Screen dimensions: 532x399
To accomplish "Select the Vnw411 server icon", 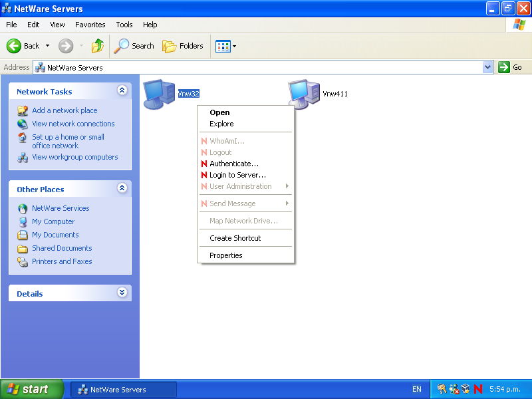I will tap(304, 94).
